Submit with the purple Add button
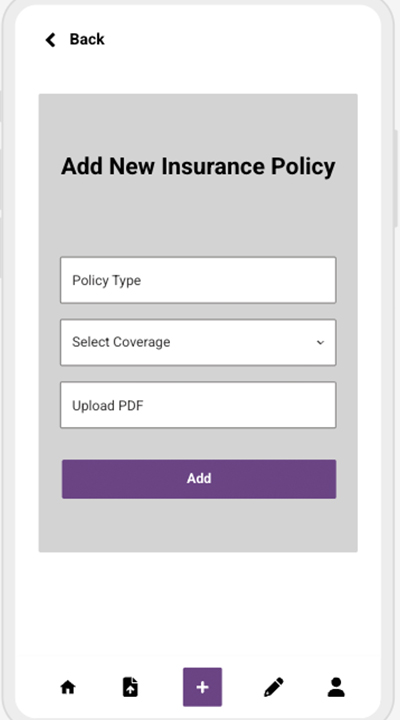The image size is (400, 720). click(x=199, y=479)
